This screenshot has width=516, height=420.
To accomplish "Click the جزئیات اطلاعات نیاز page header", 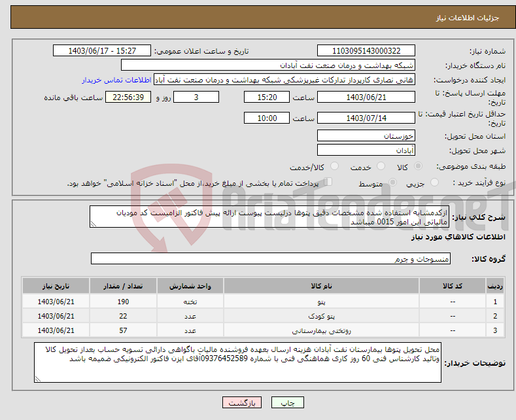I will 468,18.
